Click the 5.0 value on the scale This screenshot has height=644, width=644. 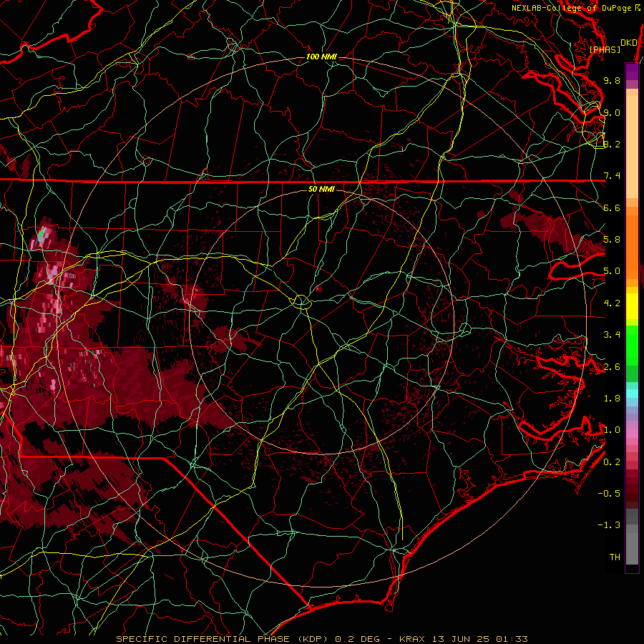pos(612,271)
